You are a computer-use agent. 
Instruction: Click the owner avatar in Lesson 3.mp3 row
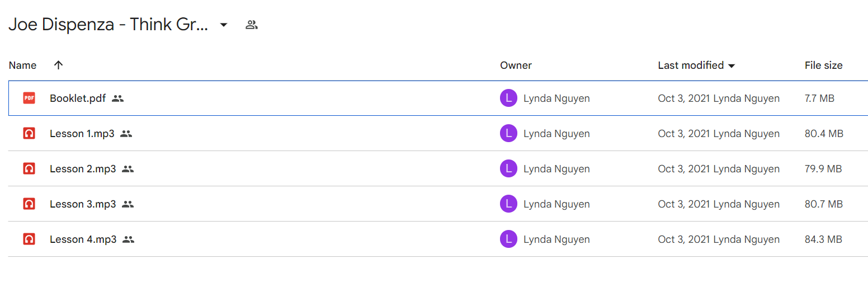click(508, 204)
